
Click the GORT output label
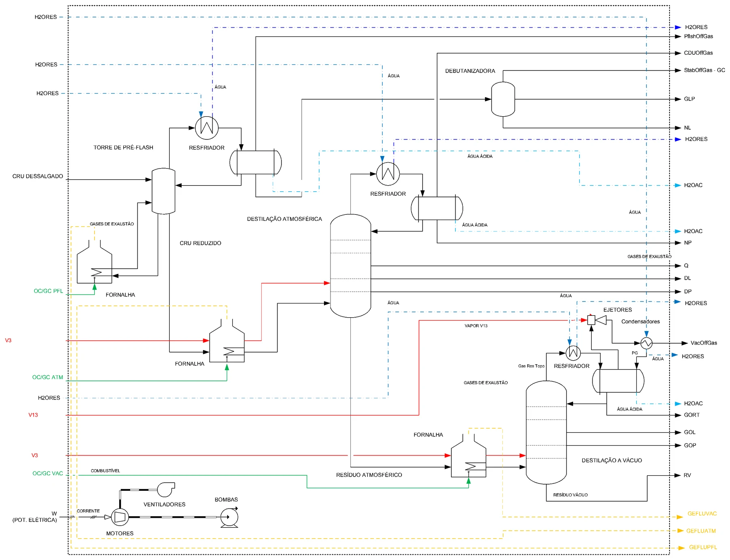[x=692, y=415]
